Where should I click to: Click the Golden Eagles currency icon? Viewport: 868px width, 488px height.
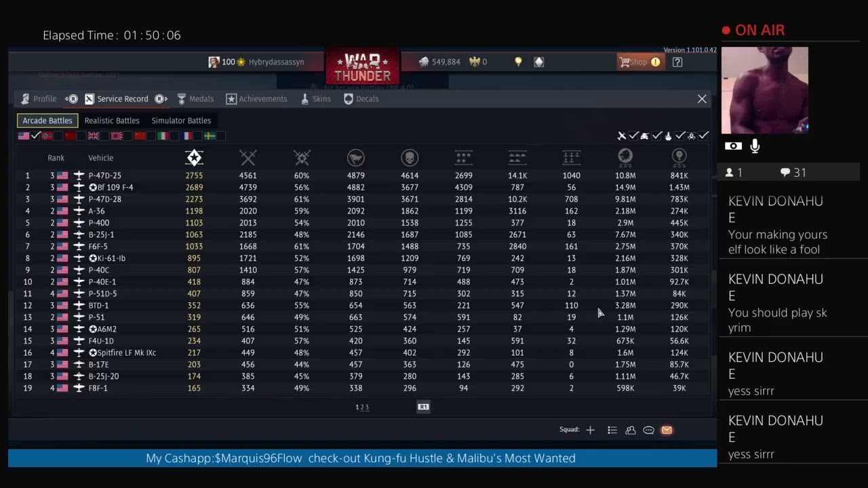pos(475,62)
